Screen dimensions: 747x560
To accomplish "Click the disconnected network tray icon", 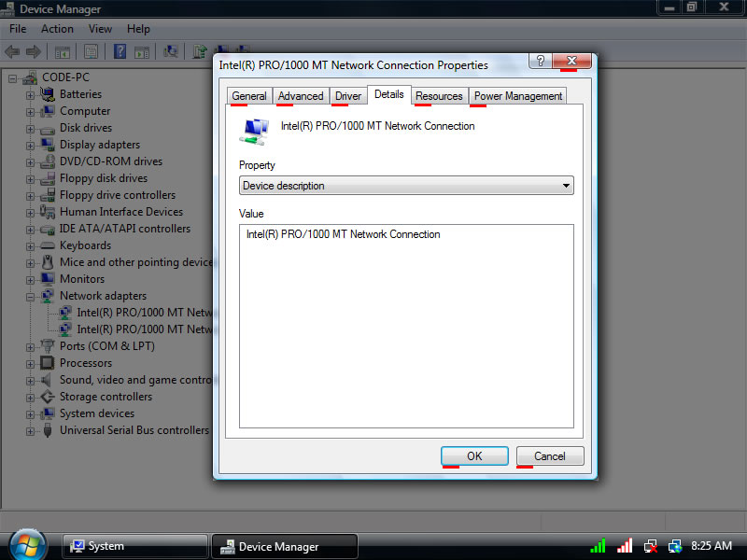I will point(650,546).
